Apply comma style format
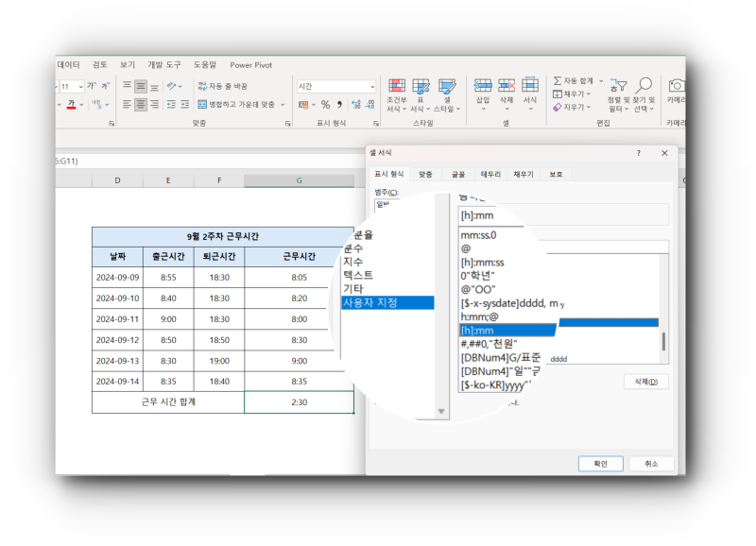 point(339,105)
